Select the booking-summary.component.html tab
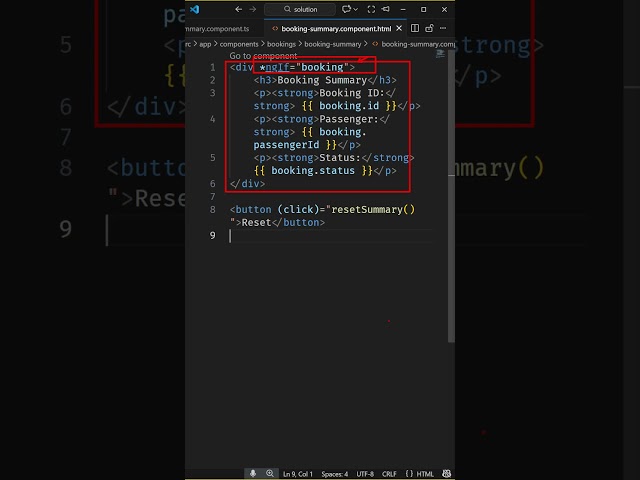The image size is (640, 480). 336,29
